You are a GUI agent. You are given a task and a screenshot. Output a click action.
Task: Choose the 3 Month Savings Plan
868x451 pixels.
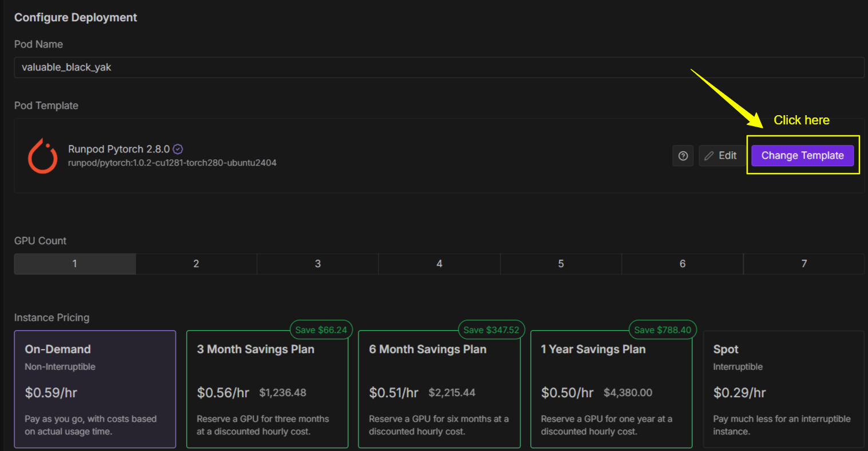[267, 389]
